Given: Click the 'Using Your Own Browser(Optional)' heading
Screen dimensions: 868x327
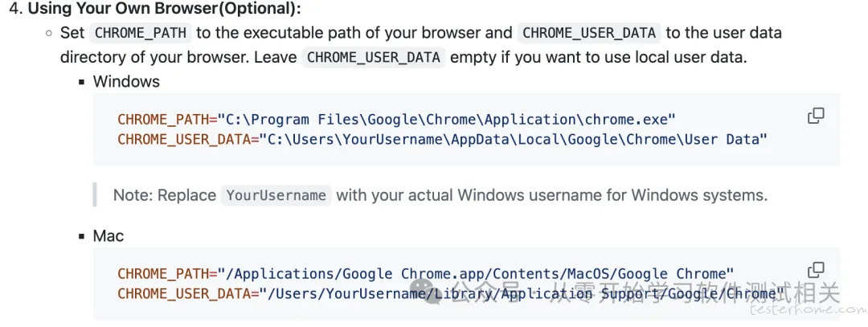Looking at the screenshot, I should pos(165,8).
